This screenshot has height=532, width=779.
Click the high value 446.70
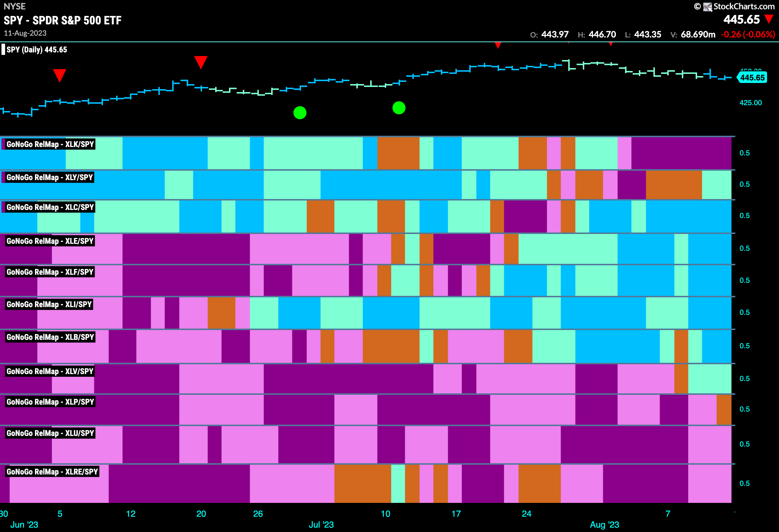602,35
